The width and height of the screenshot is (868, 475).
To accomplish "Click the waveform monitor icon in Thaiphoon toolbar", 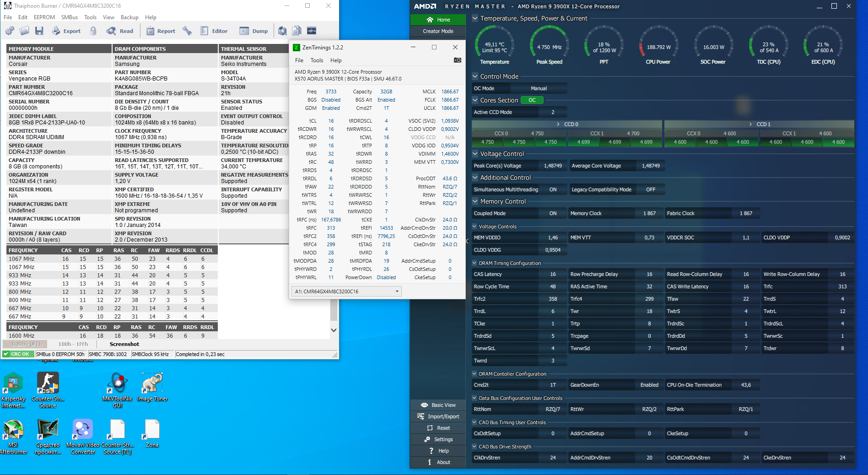I will pos(312,31).
